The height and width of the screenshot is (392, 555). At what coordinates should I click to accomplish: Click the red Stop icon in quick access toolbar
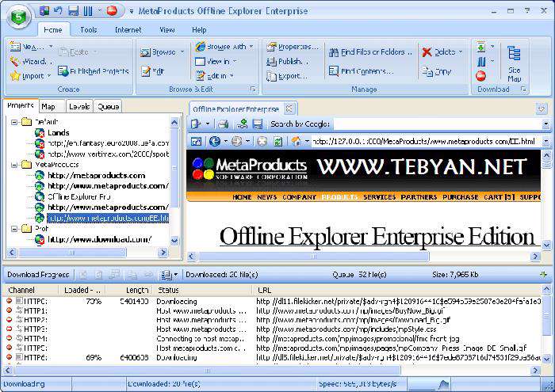(112, 11)
